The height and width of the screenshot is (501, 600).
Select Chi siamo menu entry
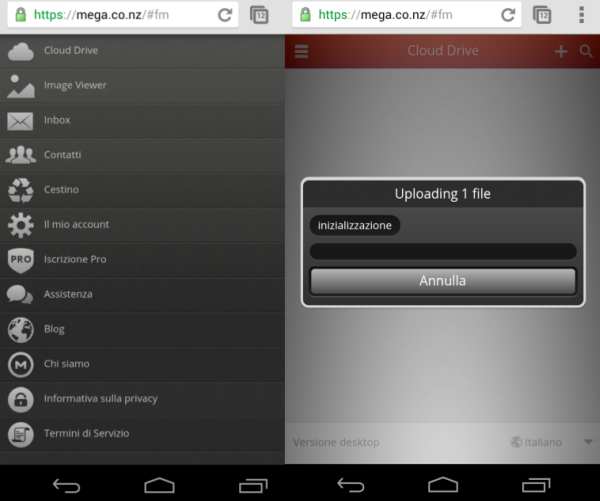tap(142, 365)
